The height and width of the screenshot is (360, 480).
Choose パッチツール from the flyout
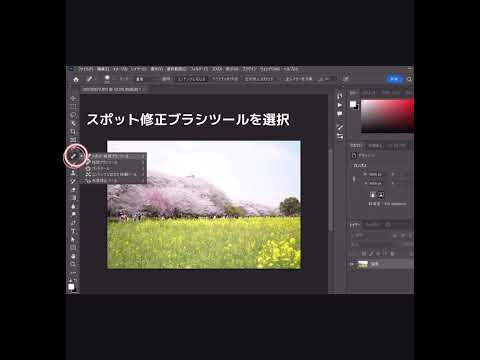(115, 168)
